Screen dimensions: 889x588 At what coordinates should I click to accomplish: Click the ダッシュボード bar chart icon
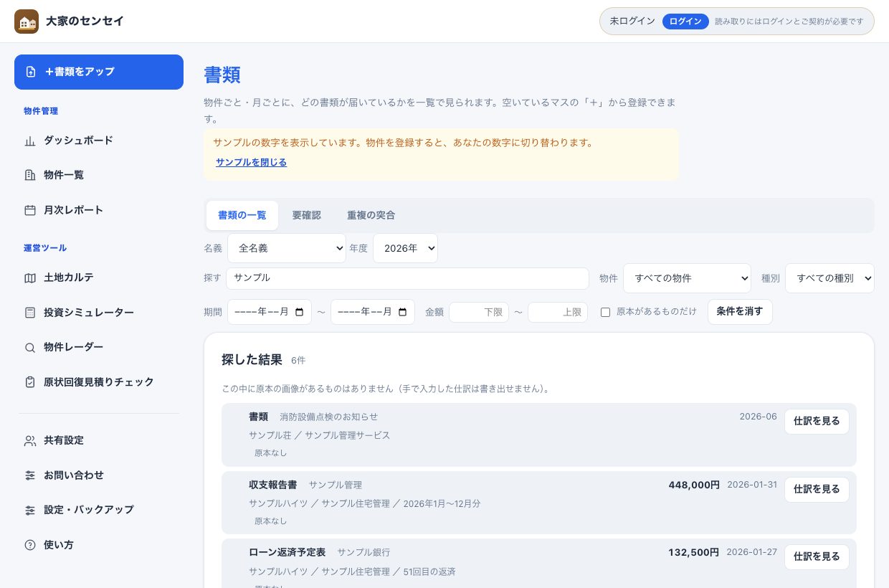pyautogui.click(x=30, y=141)
